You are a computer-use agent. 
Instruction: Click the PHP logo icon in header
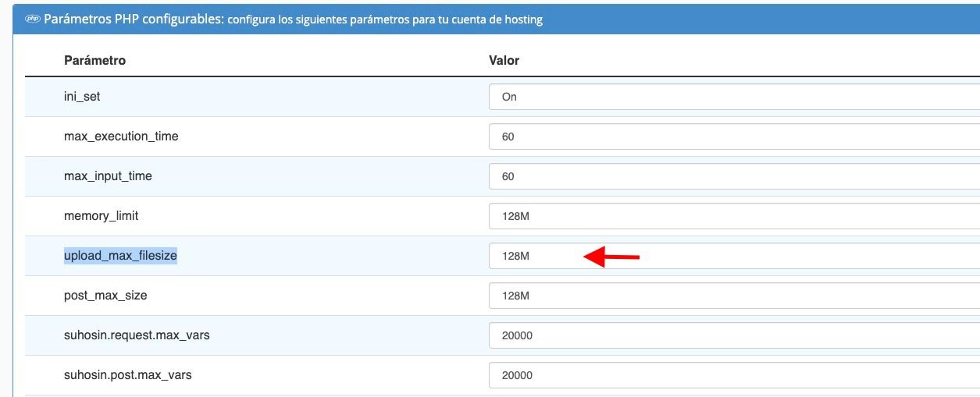click(33, 20)
